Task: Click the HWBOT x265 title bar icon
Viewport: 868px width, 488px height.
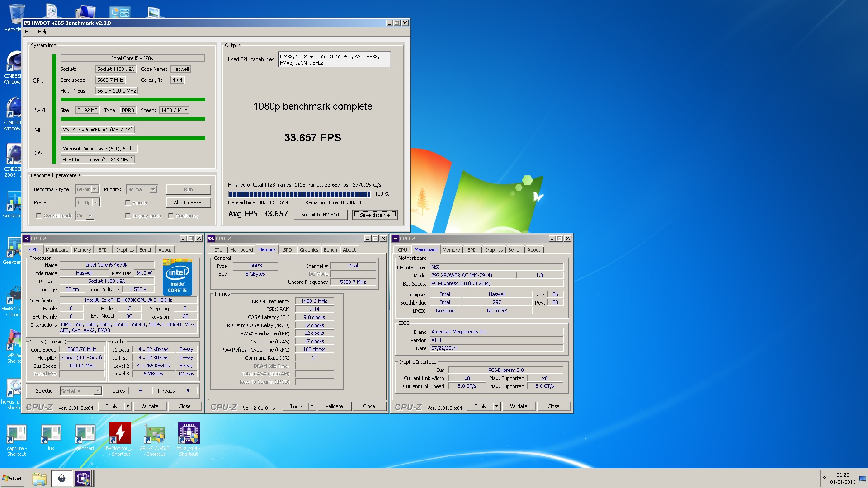Action: 27,23
